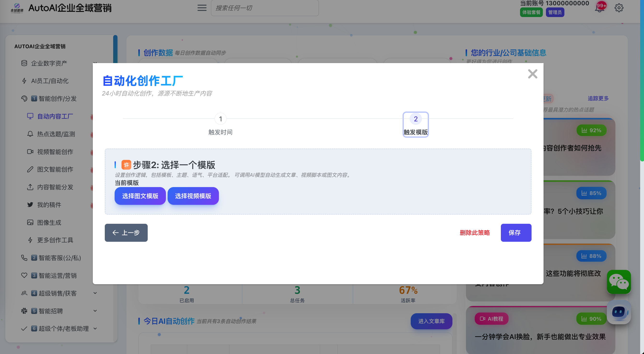The image size is (644, 354).
Task: Click 删除此策略 link
Action: (x=474, y=233)
